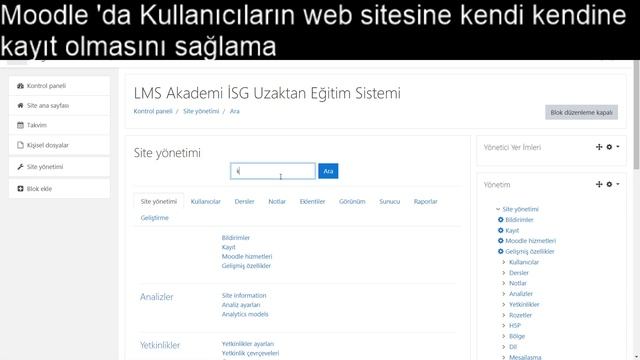Open Gelişmiş özellikler link in main list
The height and width of the screenshot is (360, 640).
[x=247, y=266]
